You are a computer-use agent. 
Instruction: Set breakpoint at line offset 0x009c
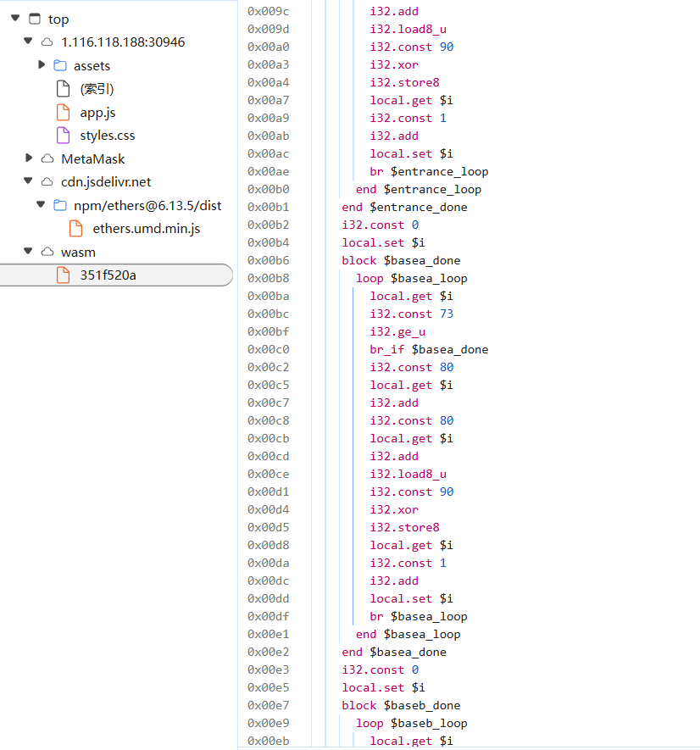point(269,11)
